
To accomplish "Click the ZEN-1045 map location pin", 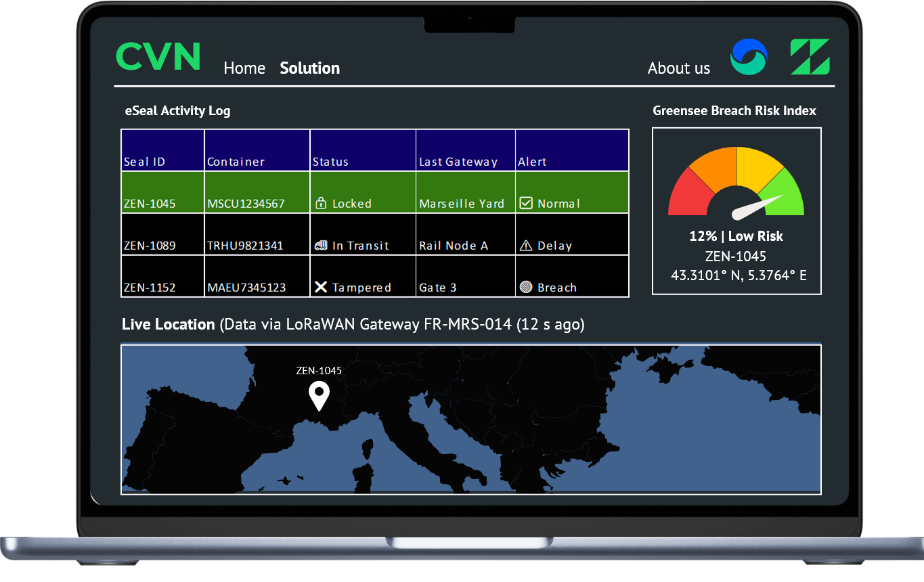I will (x=319, y=395).
